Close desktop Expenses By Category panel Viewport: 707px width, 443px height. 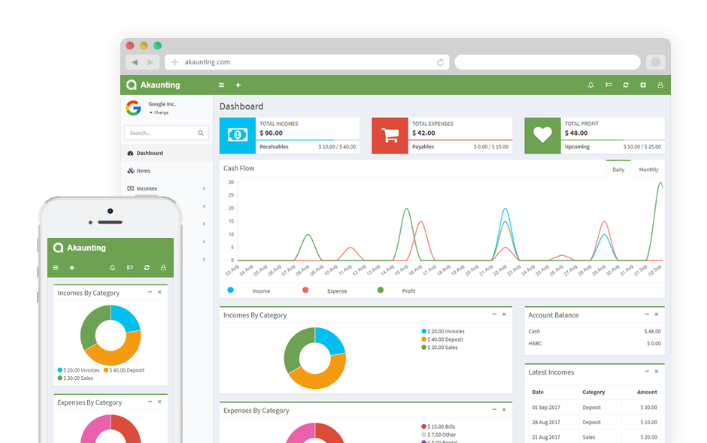[504, 410]
